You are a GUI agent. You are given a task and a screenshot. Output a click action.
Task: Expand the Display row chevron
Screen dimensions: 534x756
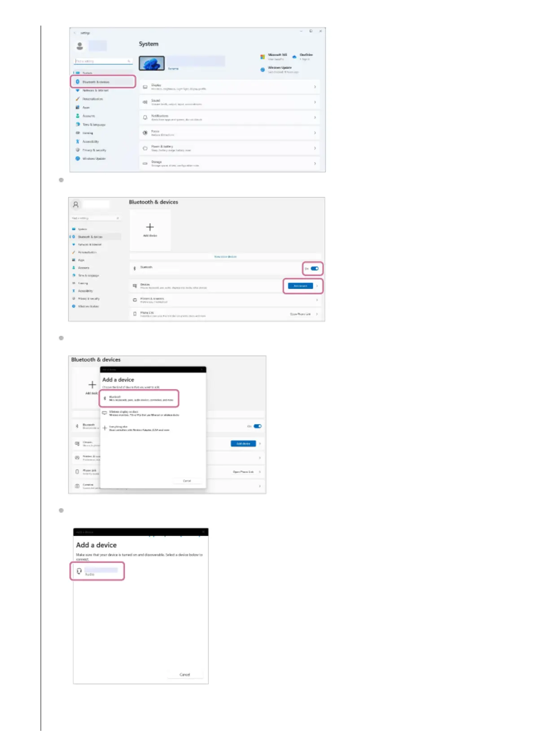point(315,87)
